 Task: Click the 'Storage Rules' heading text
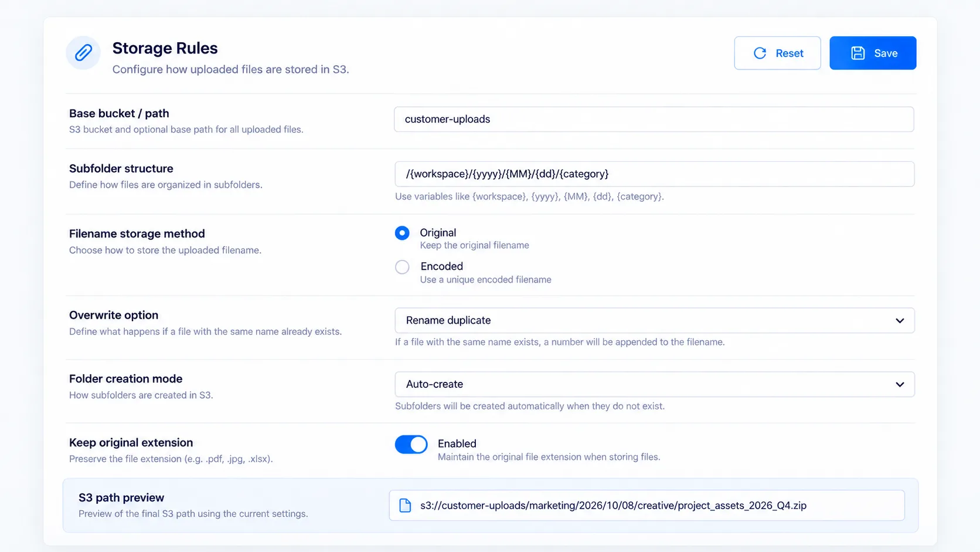[165, 48]
